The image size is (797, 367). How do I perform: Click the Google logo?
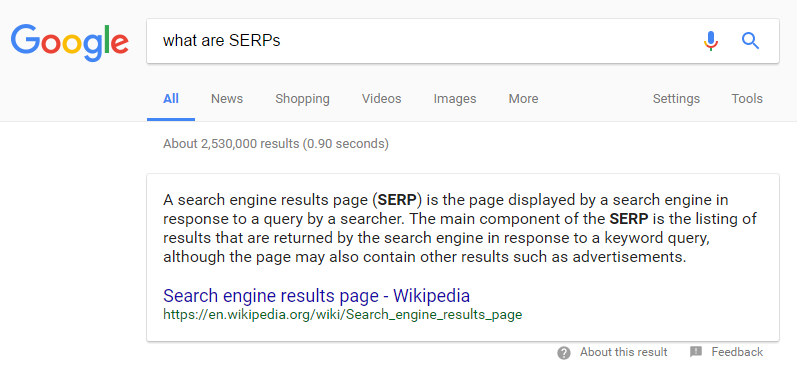[70, 43]
